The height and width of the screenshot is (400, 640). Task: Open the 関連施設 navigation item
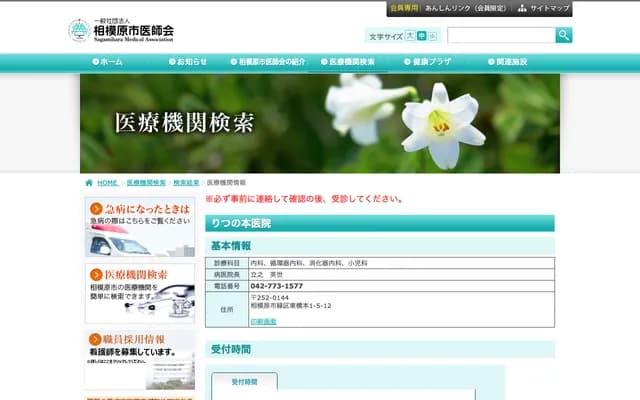click(x=508, y=62)
